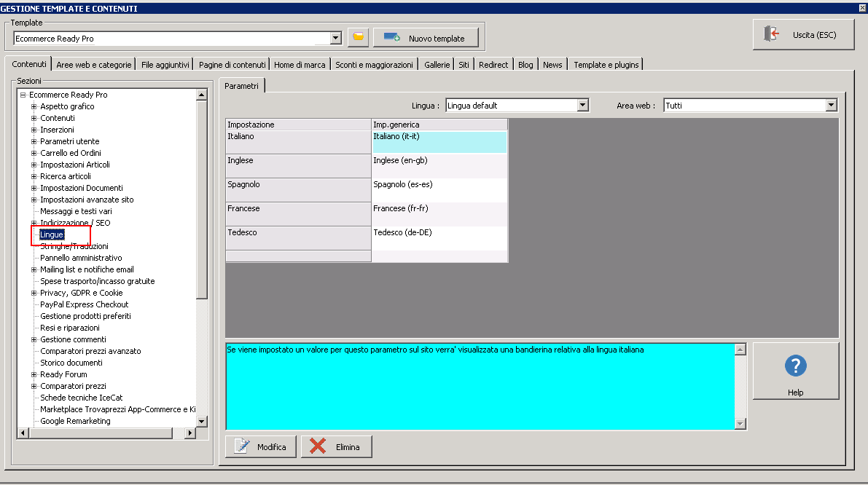
Task: Expand the Privacy, GDPR e Cookie node
Action: pyautogui.click(x=34, y=293)
